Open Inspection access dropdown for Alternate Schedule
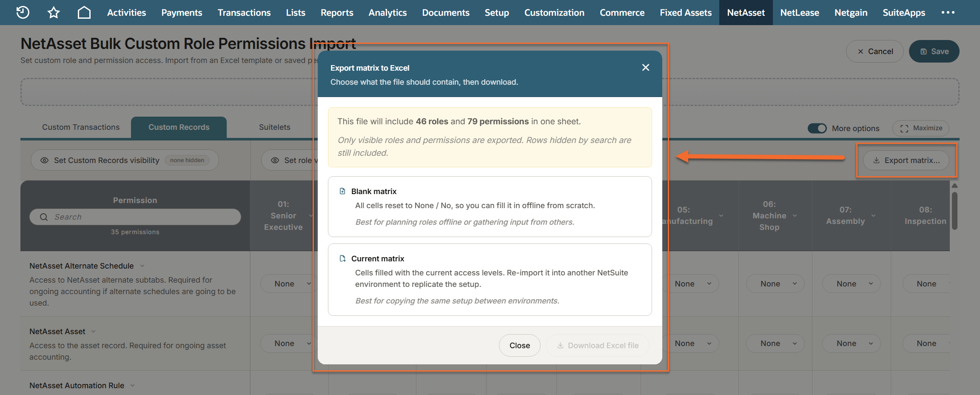Screen dimensions: 980x395 click(x=926, y=283)
